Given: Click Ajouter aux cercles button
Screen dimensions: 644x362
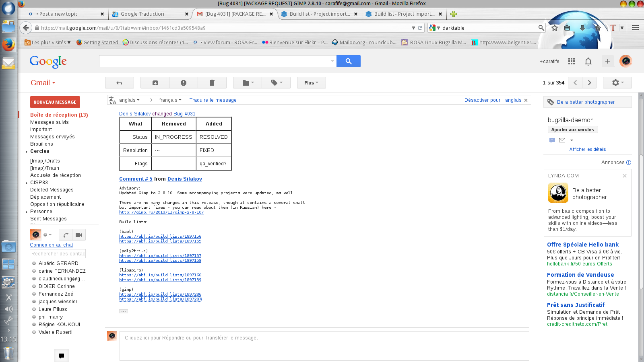Looking at the screenshot, I should point(573,130).
